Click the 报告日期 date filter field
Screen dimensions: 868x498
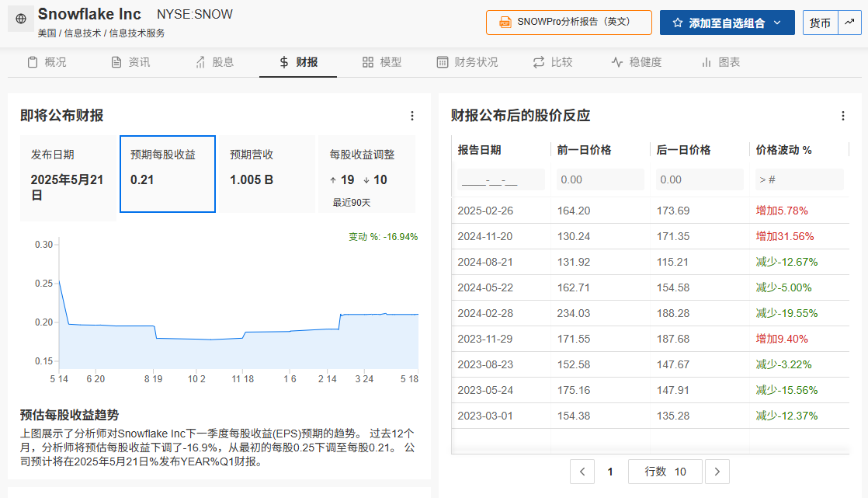click(x=501, y=179)
